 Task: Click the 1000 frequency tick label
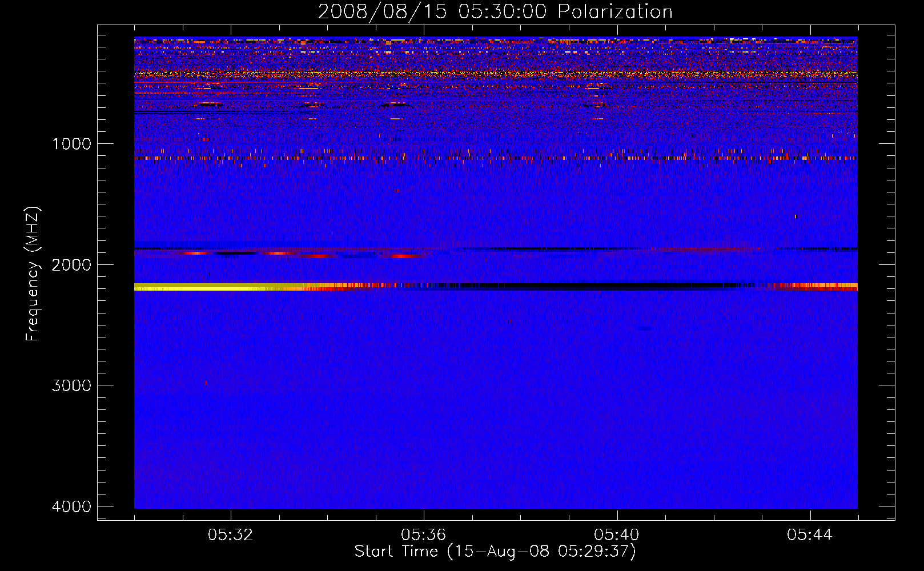coord(71,143)
